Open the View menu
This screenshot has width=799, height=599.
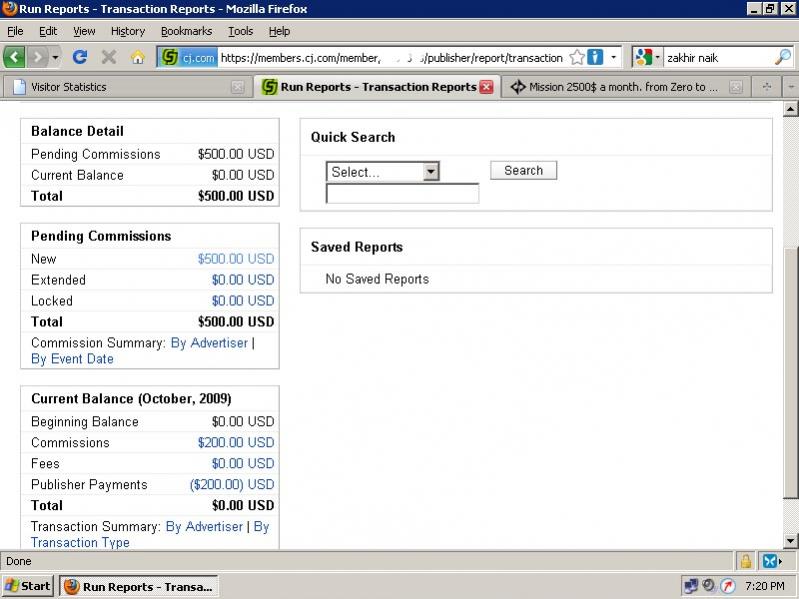point(84,32)
